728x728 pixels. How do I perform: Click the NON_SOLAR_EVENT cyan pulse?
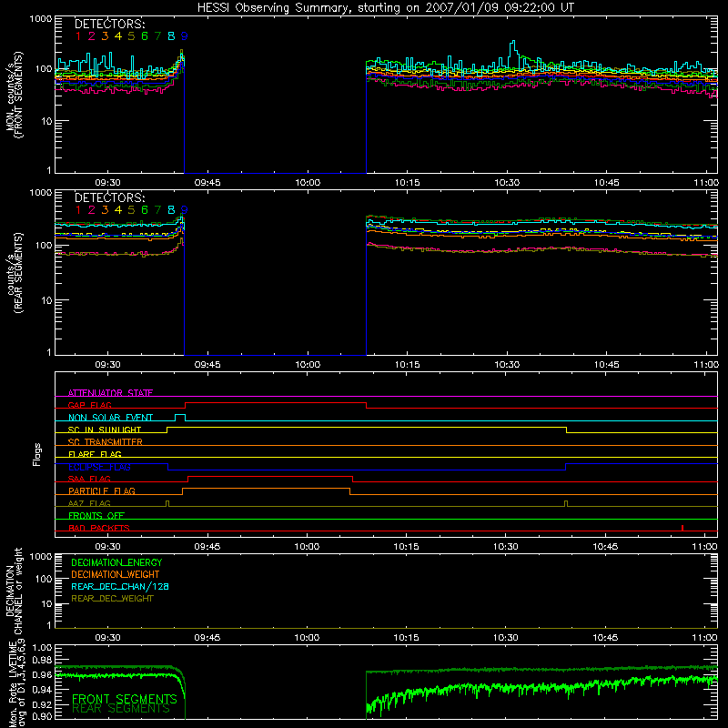[x=180, y=417]
